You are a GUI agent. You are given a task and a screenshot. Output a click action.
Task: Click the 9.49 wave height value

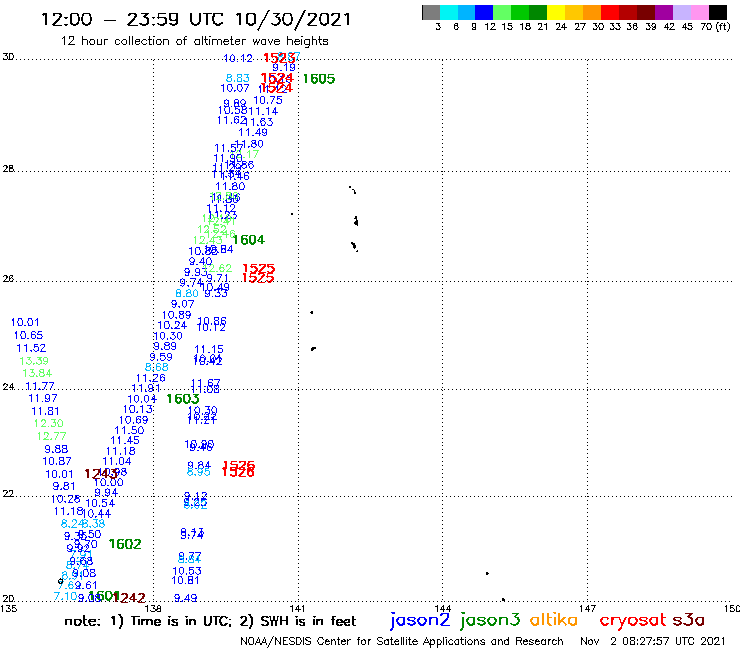[185, 599]
